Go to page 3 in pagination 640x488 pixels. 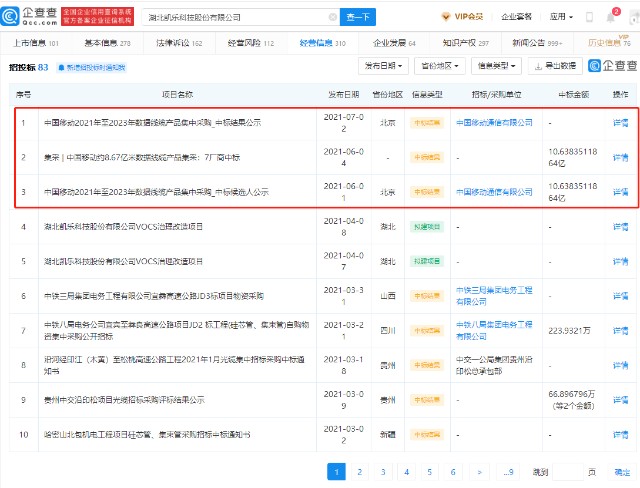[x=384, y=471]
